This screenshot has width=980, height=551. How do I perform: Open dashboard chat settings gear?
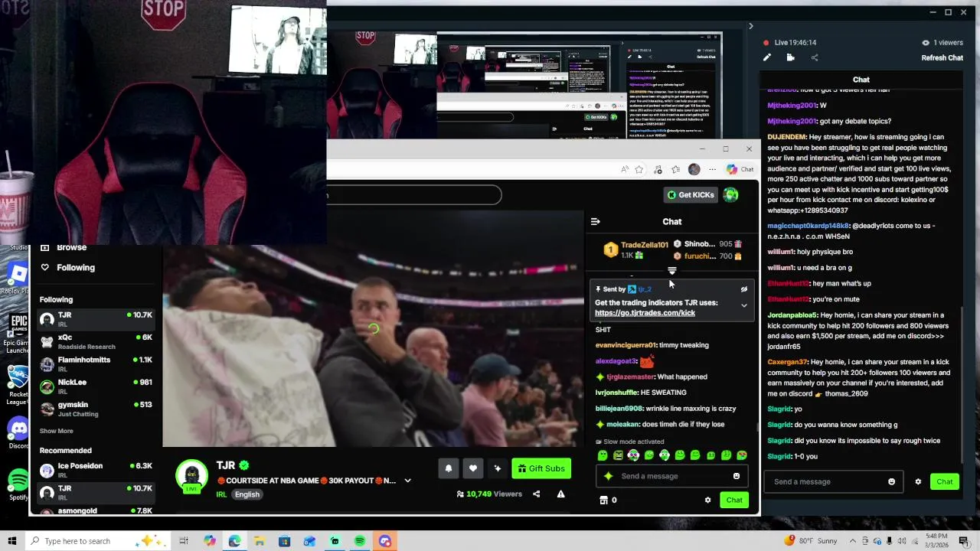point(918,481)
